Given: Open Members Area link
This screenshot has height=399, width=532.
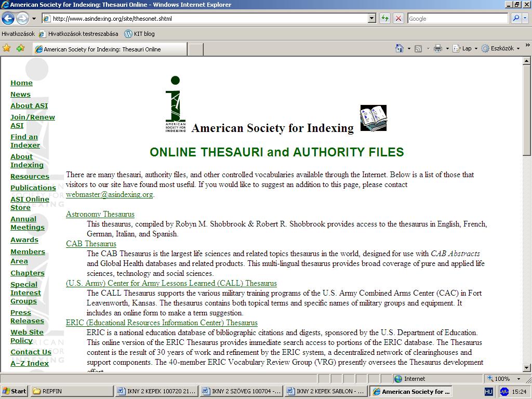Looking at the screenshot, I should [28, 256].
